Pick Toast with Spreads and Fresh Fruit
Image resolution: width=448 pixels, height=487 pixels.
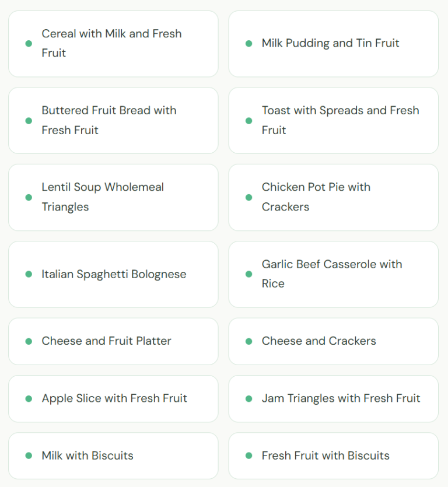pyautogui.click(x=340, y=120)
